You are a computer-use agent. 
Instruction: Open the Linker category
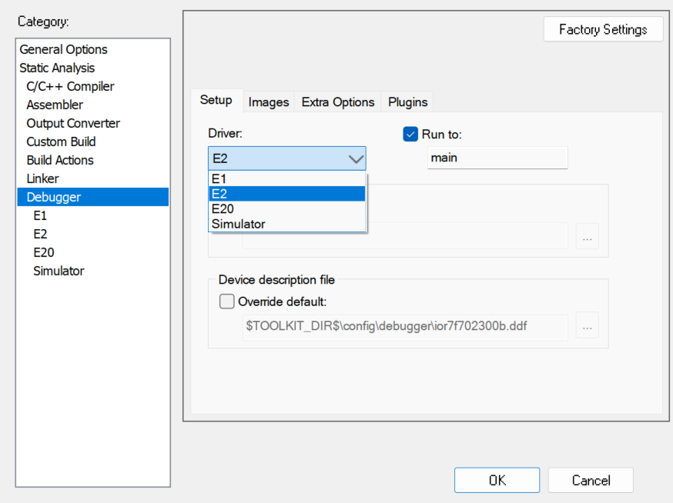click(43, 178)
